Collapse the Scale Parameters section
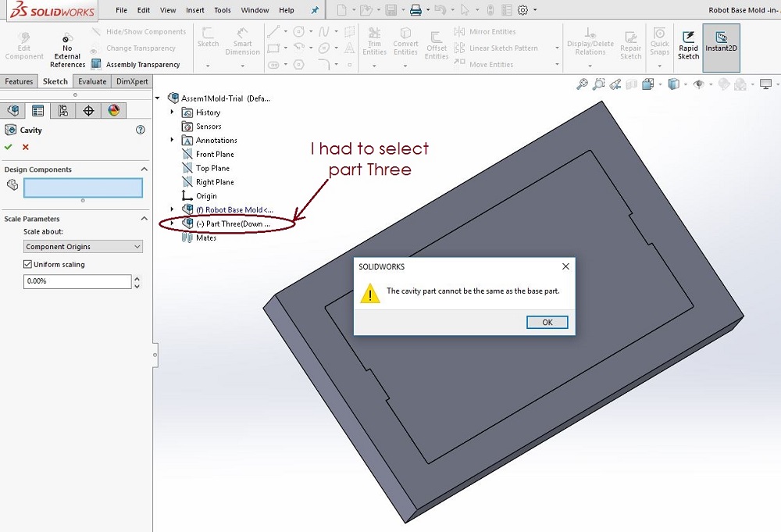Screen dimensions: 781x532 [x=144, y=219]
